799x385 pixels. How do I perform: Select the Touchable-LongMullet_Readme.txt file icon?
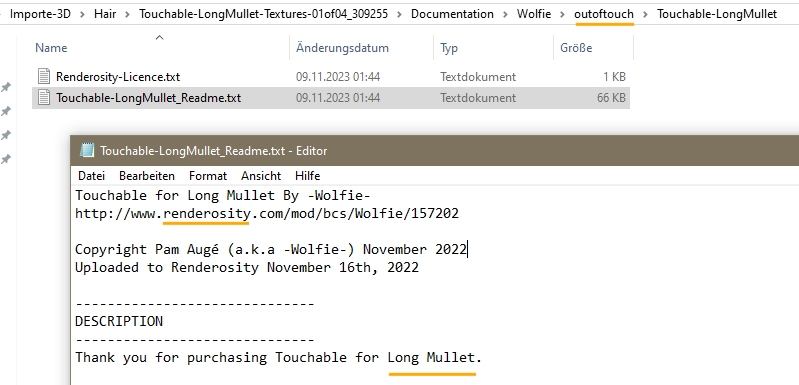pyautogui.click(x=44, y=97)
